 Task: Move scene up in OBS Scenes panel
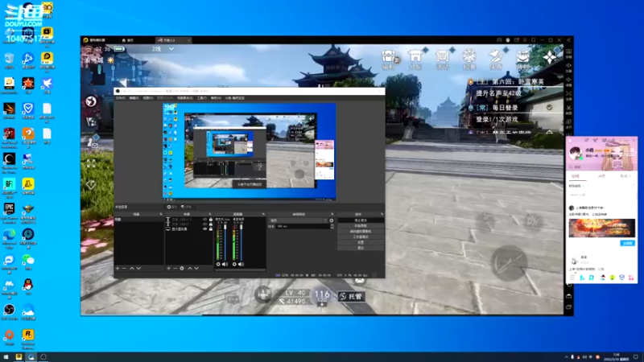click(x=132, y=269)
